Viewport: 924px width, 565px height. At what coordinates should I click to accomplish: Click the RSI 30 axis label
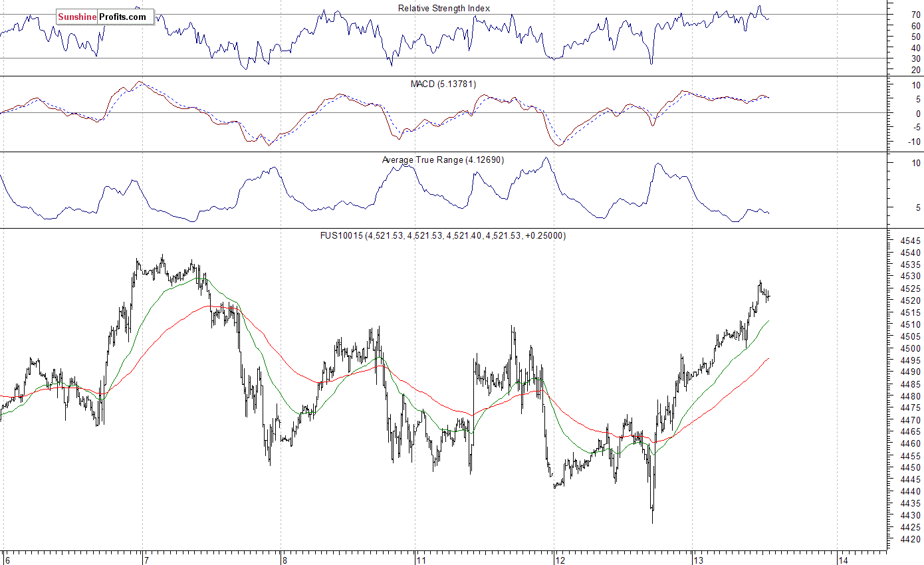(x=916, y=58)
